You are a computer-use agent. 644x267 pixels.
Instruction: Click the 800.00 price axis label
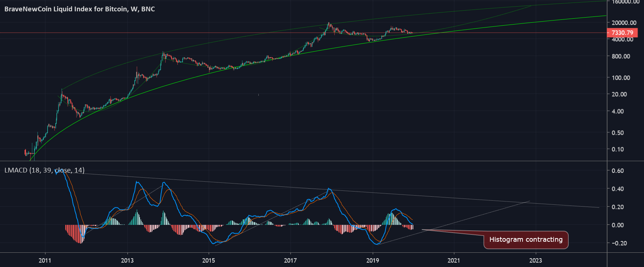[621, 56]
